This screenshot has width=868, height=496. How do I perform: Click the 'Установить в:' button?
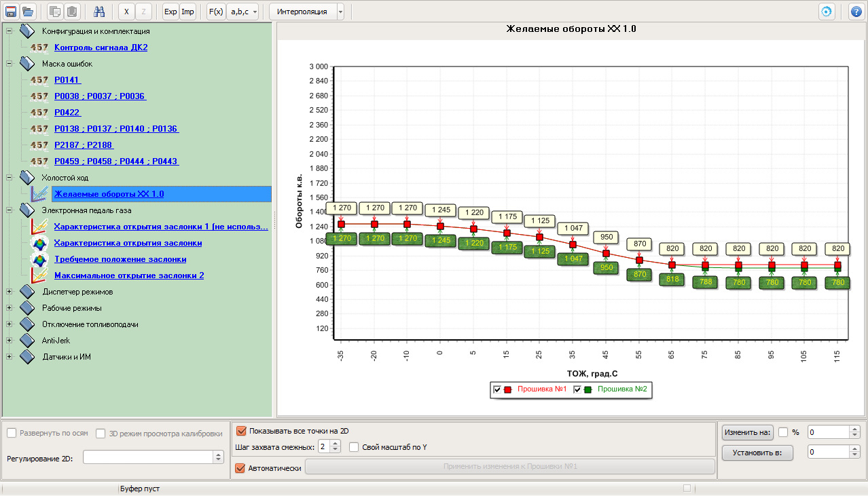click(757, 453)
